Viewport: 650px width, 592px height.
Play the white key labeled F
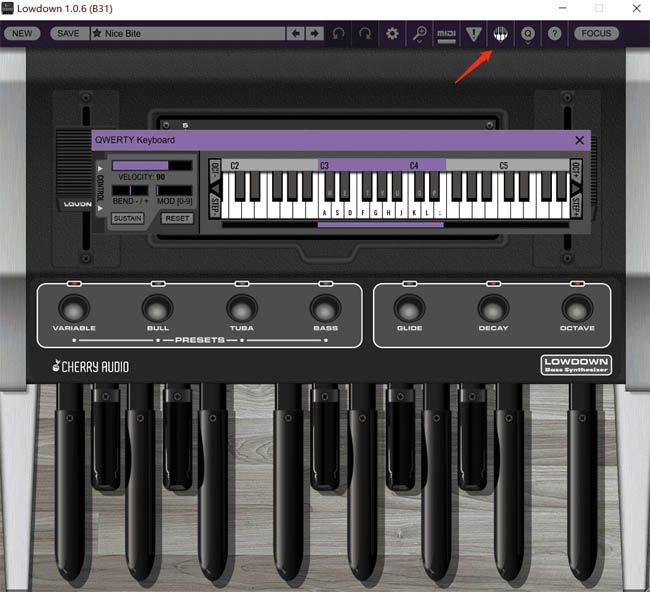(x=363, y=212)
